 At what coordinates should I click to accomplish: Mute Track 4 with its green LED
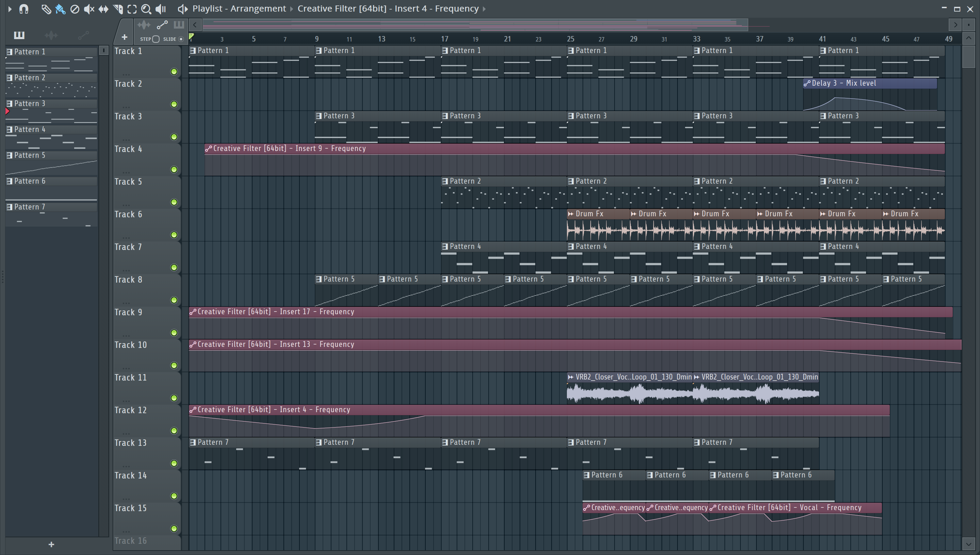[x=174, y=170]
